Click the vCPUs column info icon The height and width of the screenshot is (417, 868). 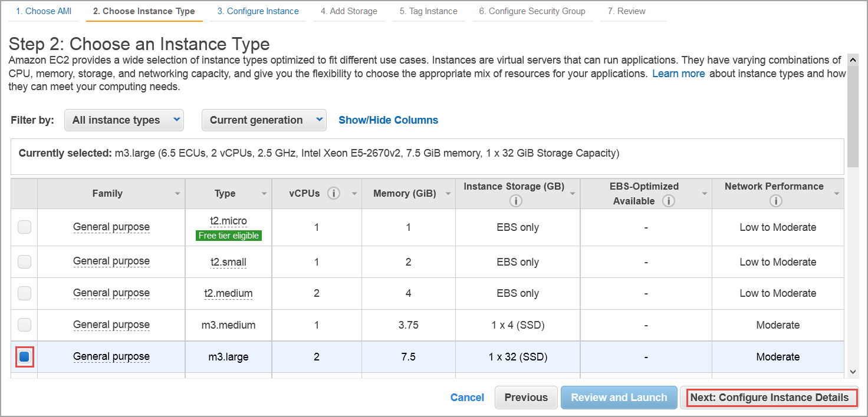click(x=334, y=193)
